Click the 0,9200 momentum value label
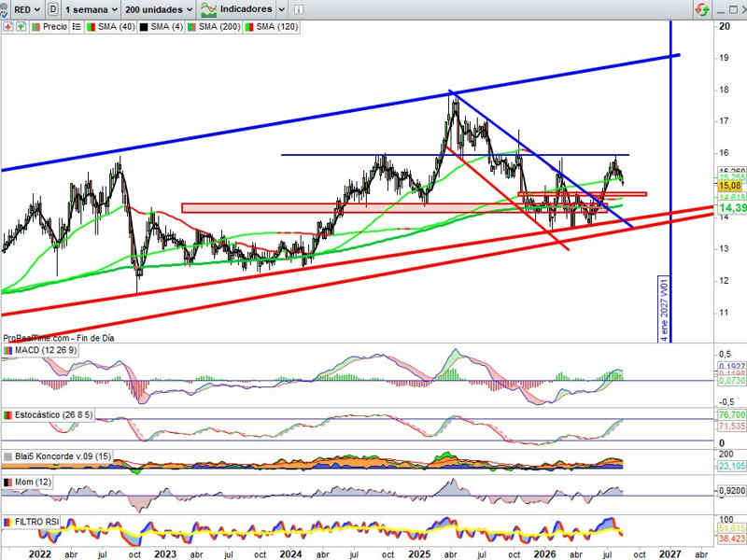The height and width of the screenshot is (560, 747). click(x=732, y=491)
